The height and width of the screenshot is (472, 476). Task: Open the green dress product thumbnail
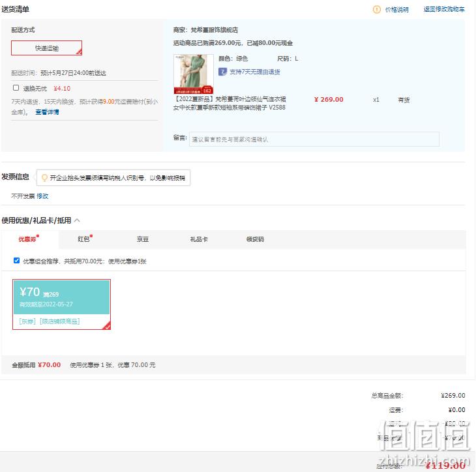[194, 74]
